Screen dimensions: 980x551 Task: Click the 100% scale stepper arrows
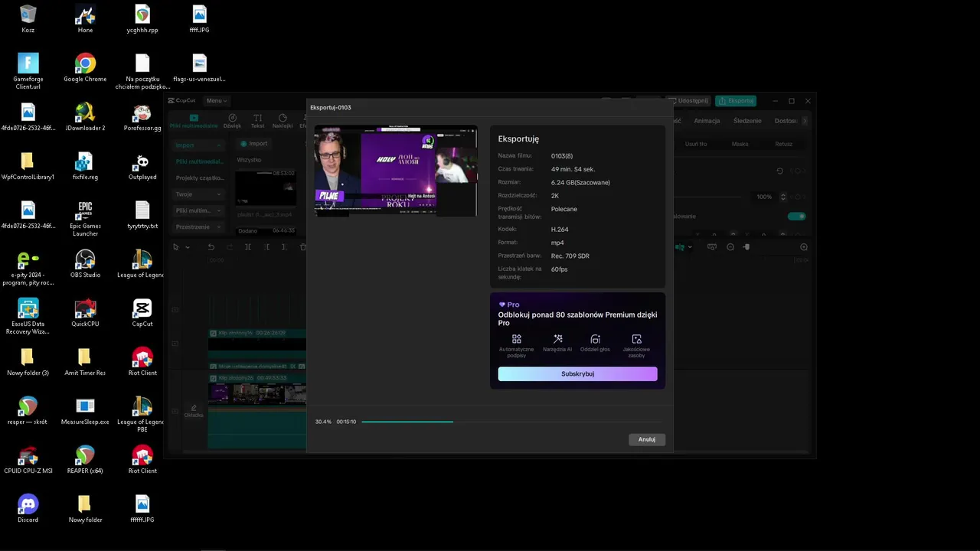coord(783,197)
